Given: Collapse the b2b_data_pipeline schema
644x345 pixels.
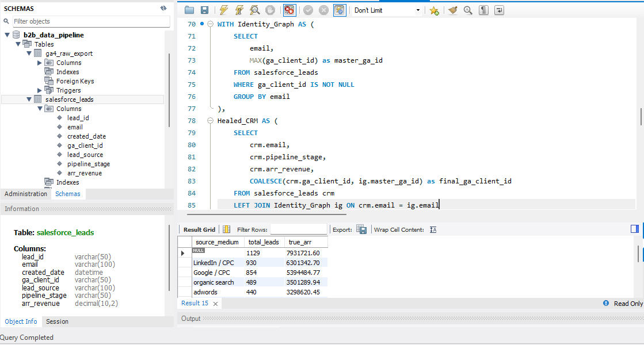Looking at the screenshot, I should (x=7, y=35).
